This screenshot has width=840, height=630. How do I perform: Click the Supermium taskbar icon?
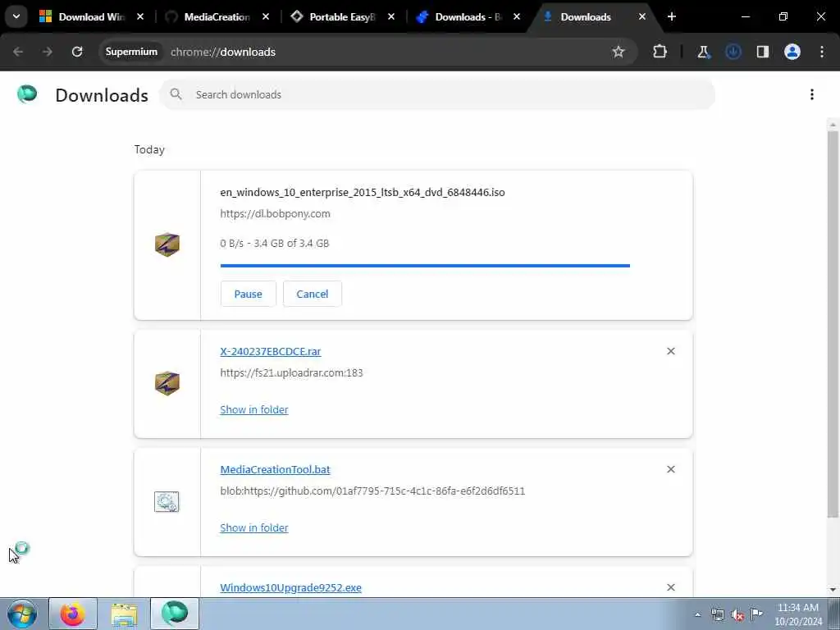coord(175,614)
